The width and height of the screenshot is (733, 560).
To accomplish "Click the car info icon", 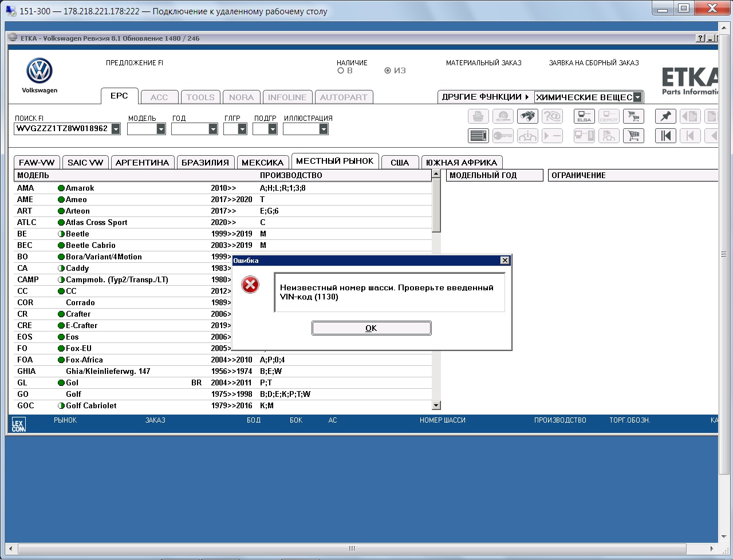I will [527, 136].
